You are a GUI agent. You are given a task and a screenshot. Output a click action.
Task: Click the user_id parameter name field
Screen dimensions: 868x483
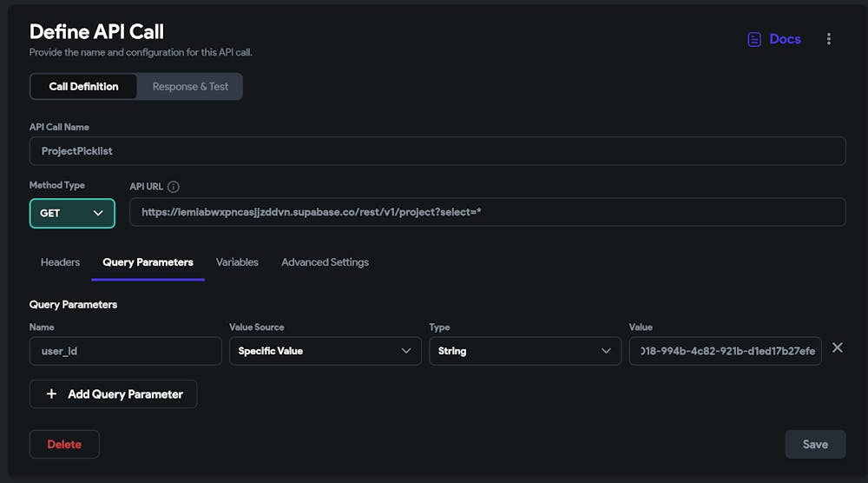click(x=126, y=351)
